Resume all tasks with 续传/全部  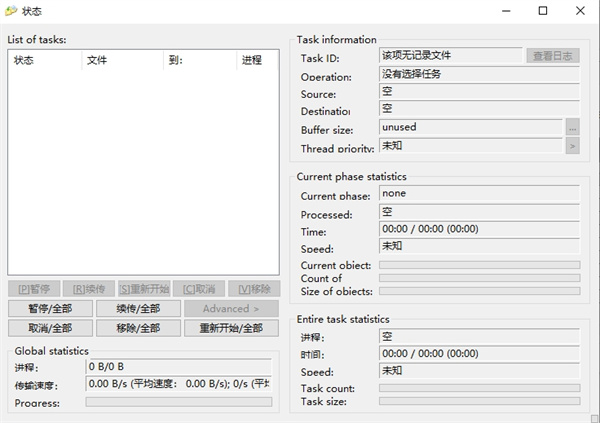138,309
